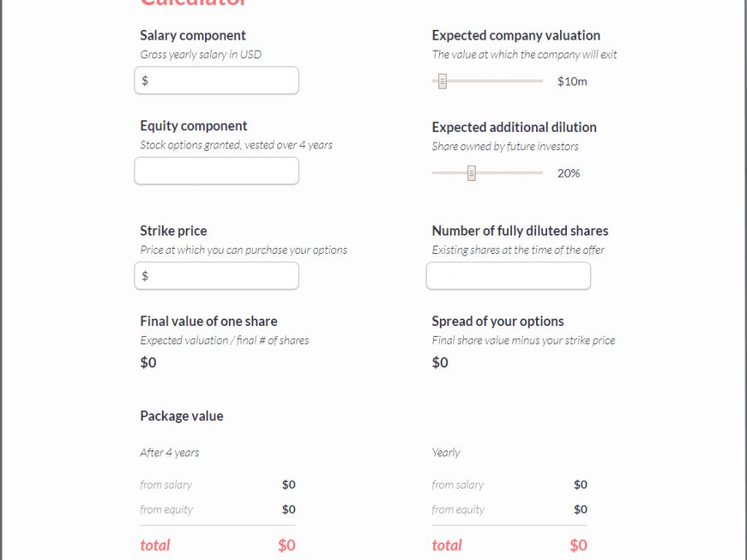Screen dimensions: 747x560
Task: Click the dollar sign in Strike price field
Action: pyautogui.click(x=145, y=275)
